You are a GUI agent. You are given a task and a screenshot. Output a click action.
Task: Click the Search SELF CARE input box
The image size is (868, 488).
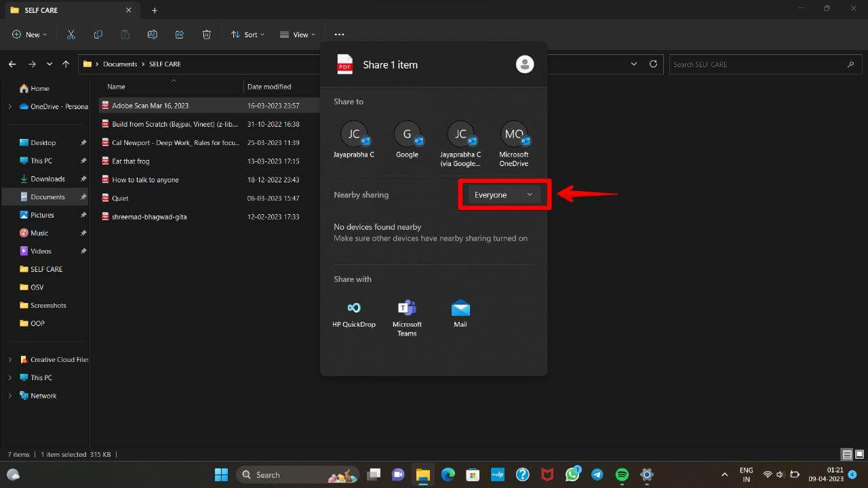pyautogui.click(x=764, y=64)
